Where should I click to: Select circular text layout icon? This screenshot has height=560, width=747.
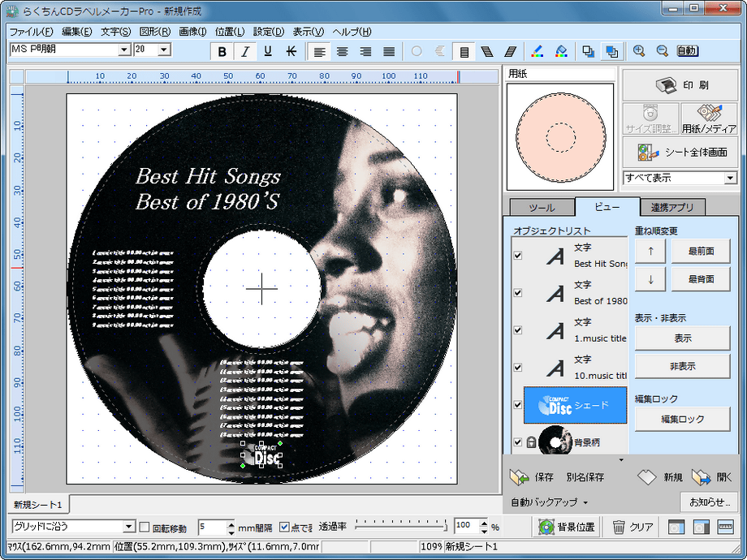pyautogui.click(x=417, y=51)
